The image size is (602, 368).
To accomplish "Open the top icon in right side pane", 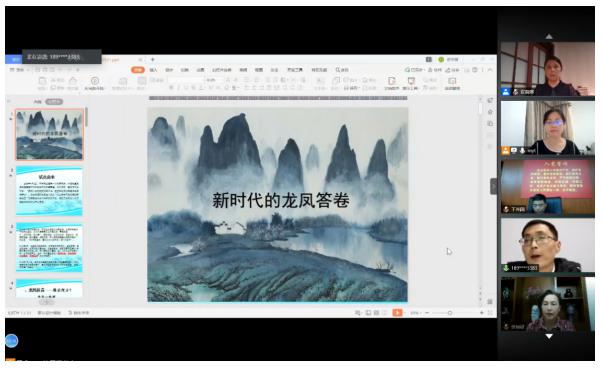I will tap(490, 101).
